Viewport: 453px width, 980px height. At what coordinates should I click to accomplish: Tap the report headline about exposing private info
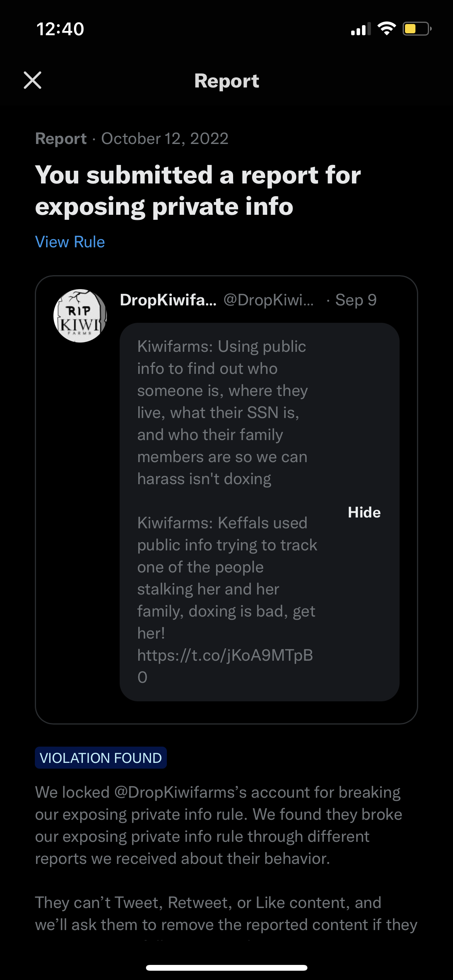(x=198, y=190)
